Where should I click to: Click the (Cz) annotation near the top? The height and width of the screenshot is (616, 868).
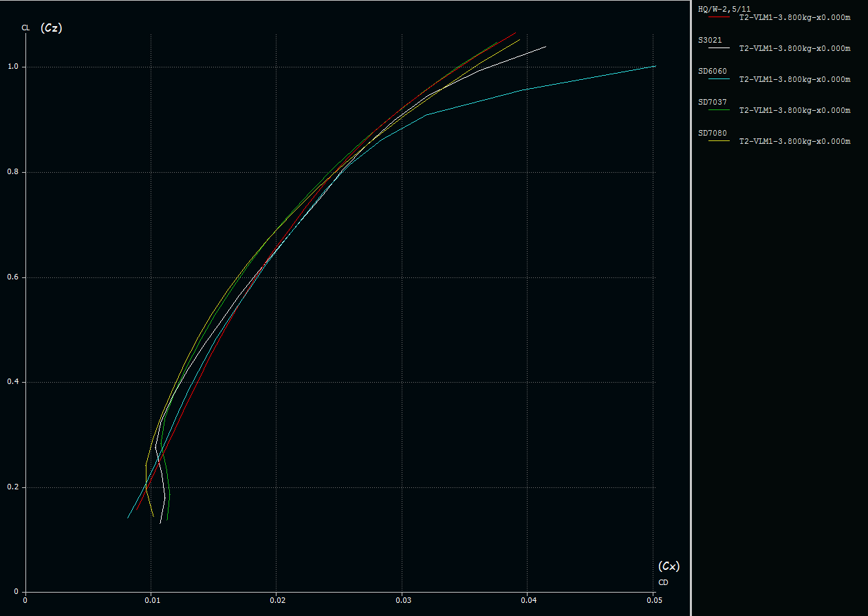click(52, 28)
